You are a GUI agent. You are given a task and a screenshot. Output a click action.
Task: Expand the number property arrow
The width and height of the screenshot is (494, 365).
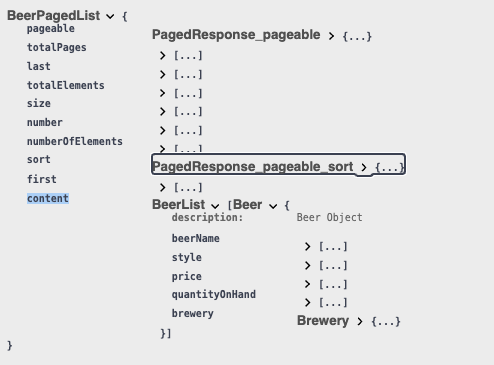click(162, 130)
